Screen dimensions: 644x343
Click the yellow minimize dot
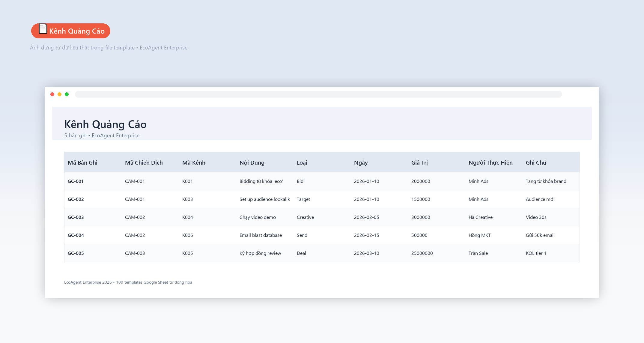click(60, 94)
